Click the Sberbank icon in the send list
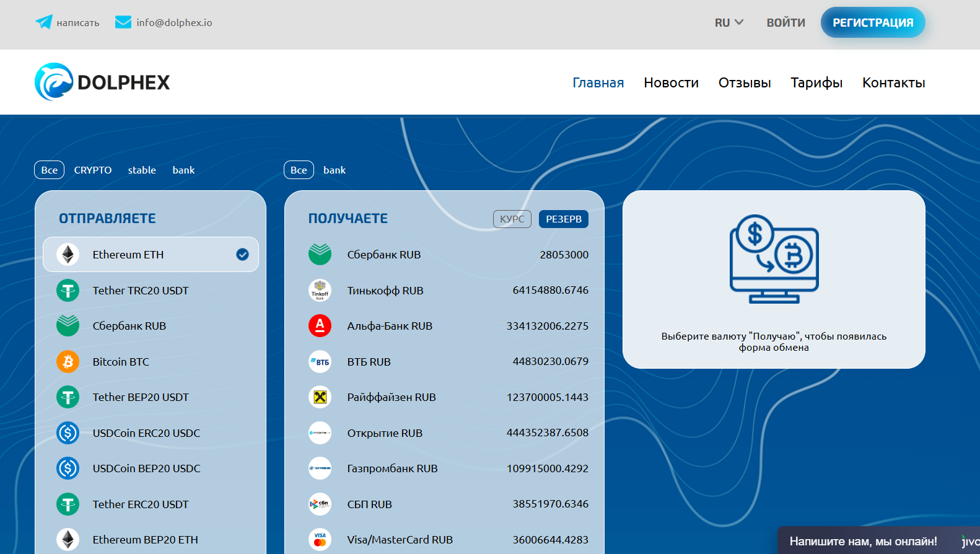Viewport: 980px width, 554px height. click(x=68, y=326)
